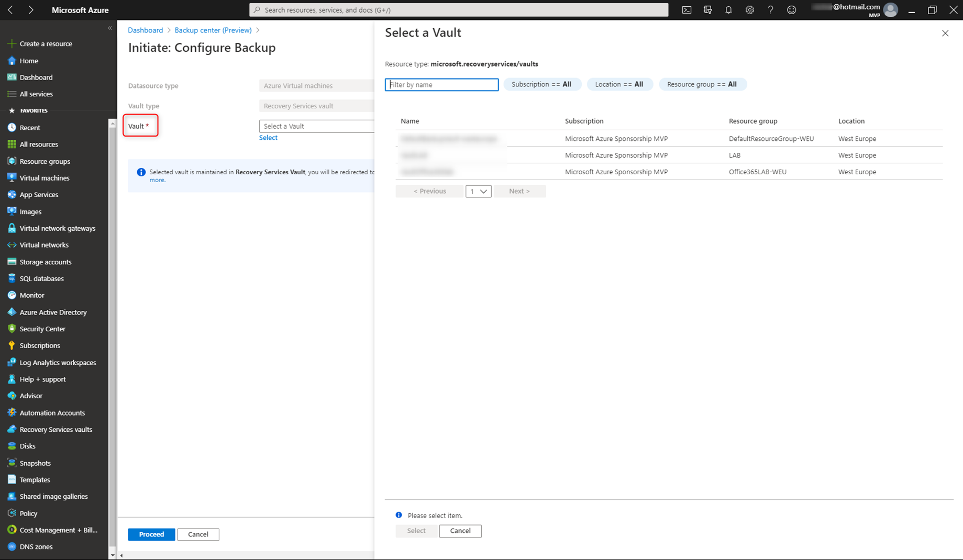Open the Resource group == All filter
The width and height of the screenshot is (963, 560).
[702, 84]
